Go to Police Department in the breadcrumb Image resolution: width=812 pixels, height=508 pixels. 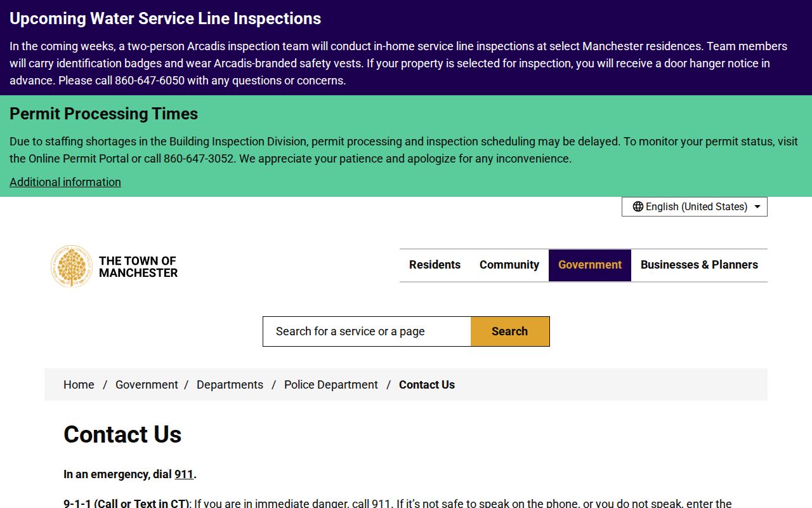[x=331, y=385]
